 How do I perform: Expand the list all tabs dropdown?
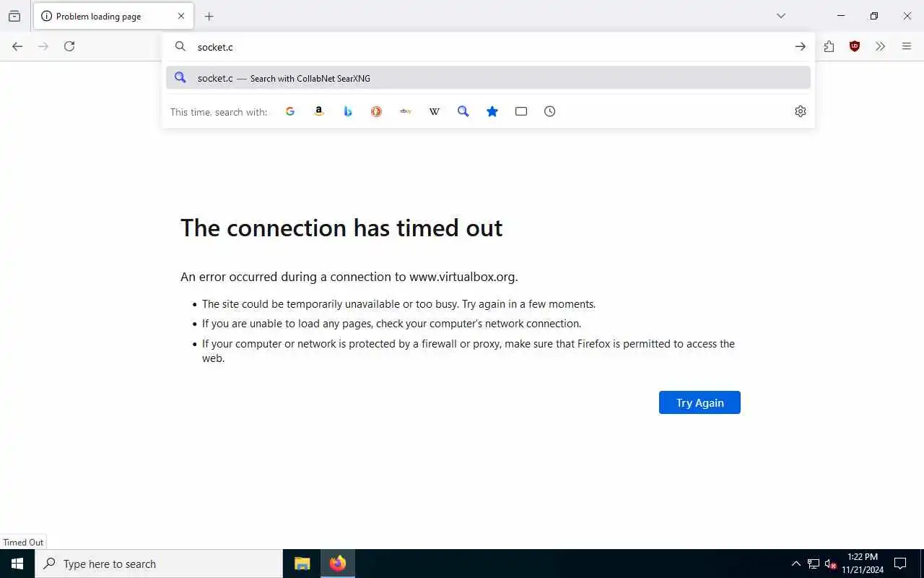781,16
